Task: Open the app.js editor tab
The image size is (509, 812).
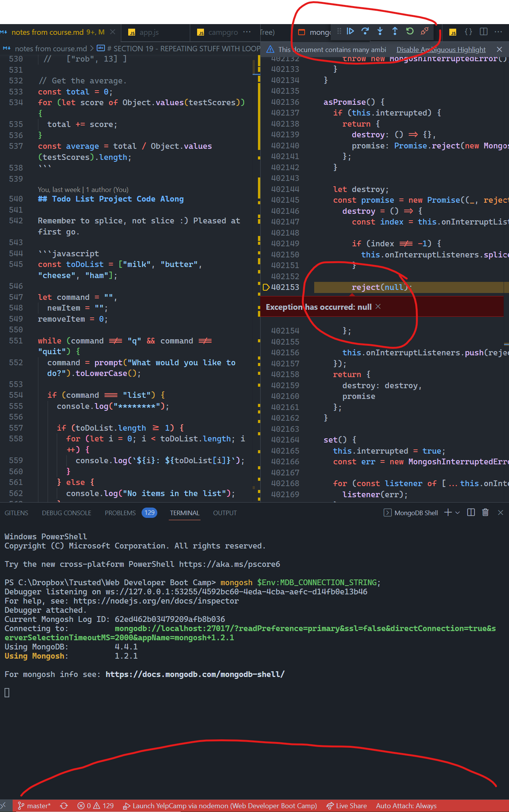Action: [149, 33]
